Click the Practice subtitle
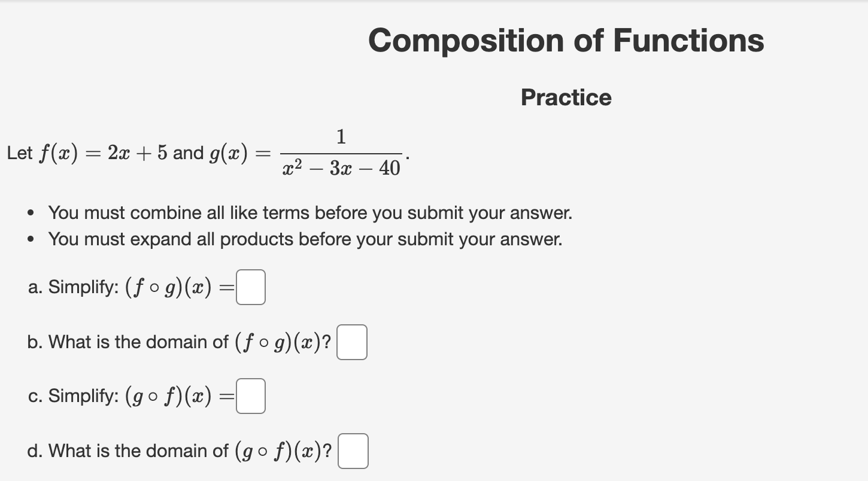Image resolution: width=868 pixels, height=481 pixels. (x=566, y=98)
